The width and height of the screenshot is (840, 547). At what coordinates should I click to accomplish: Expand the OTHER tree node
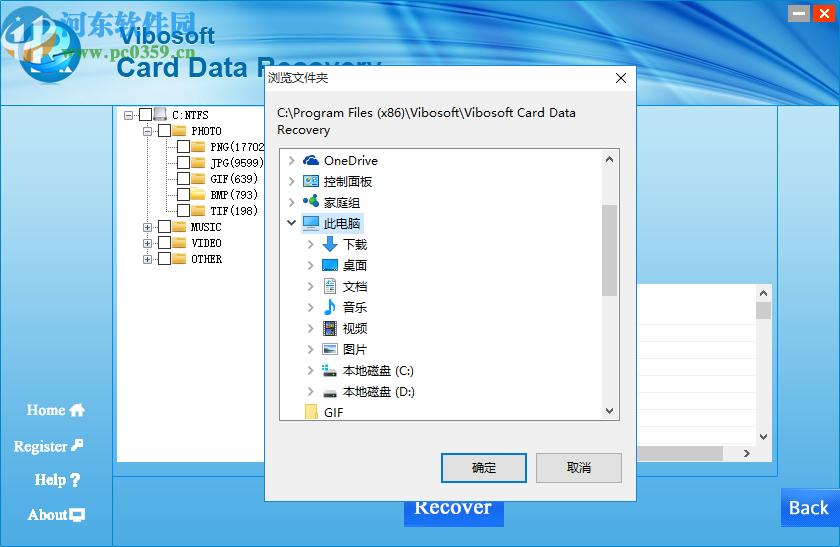[x=147, y=259]
